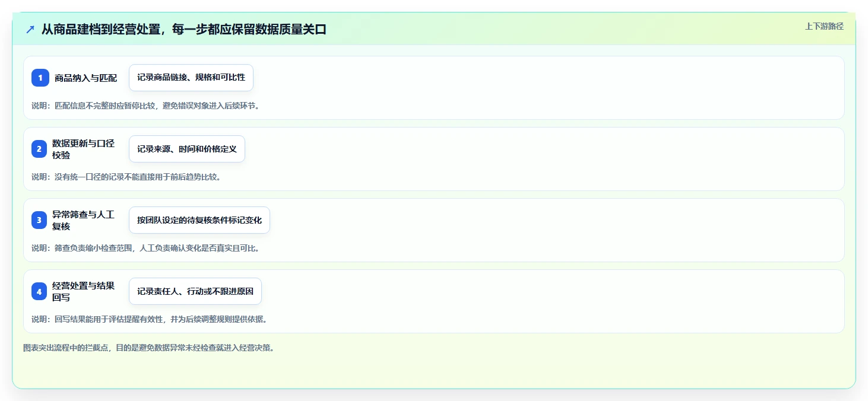868x401 pixels.
Task: Click the note 筛查负责缩小检查范围
Action: point(145,248)
